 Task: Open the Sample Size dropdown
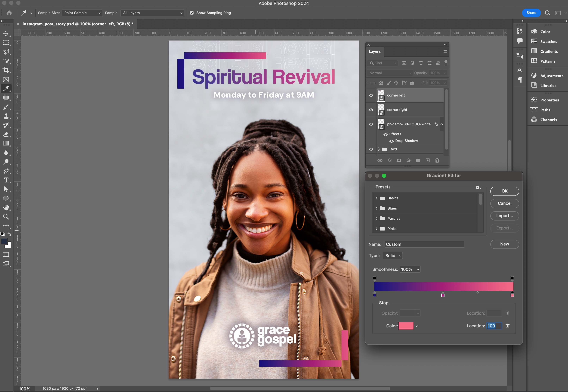click(x=81, y=13)
